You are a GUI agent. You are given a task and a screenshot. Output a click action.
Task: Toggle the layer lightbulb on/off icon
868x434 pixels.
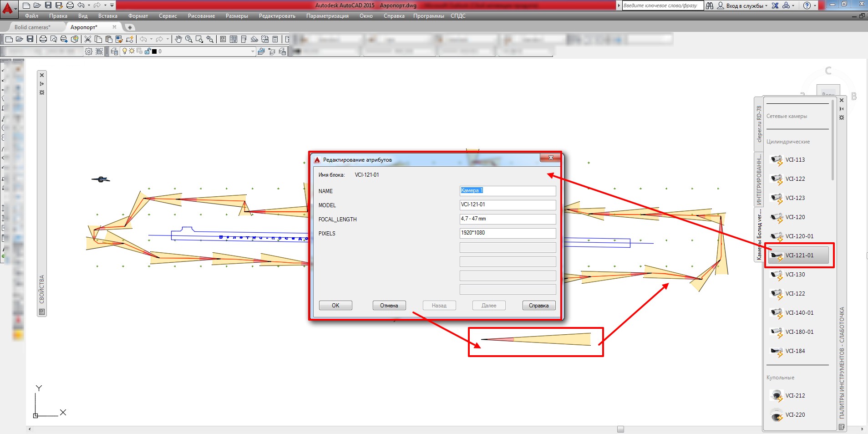click(125, 51)
